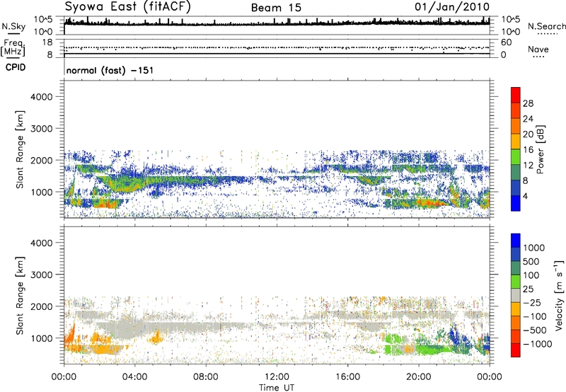Click the 'N.Sky' label
566x392 pixels.
(x=13, y=26)
